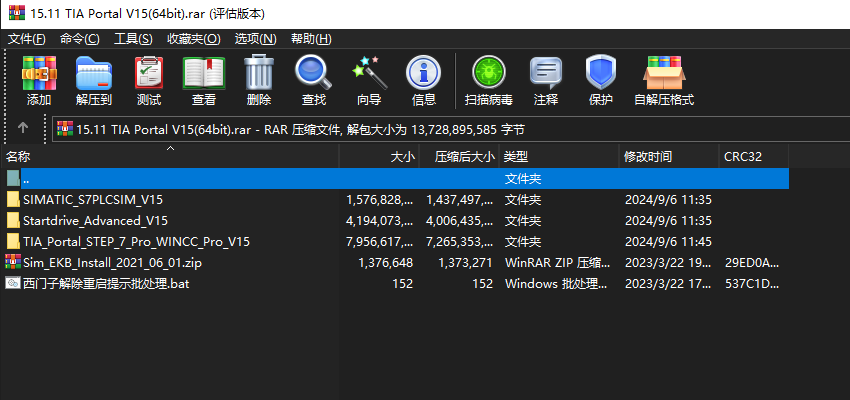Screen dimensions: 850x400
Task: Open the 信息 (Info) icon
Action: [423, 73]
